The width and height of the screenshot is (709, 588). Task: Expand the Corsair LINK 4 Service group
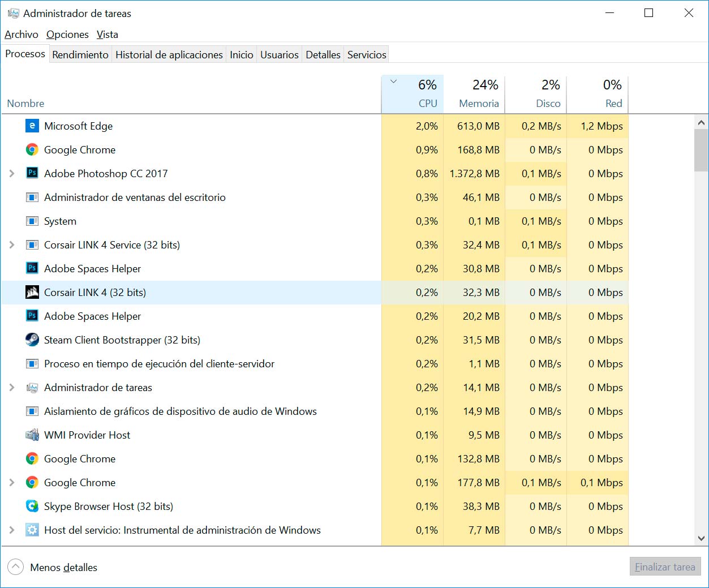(12, 244)
